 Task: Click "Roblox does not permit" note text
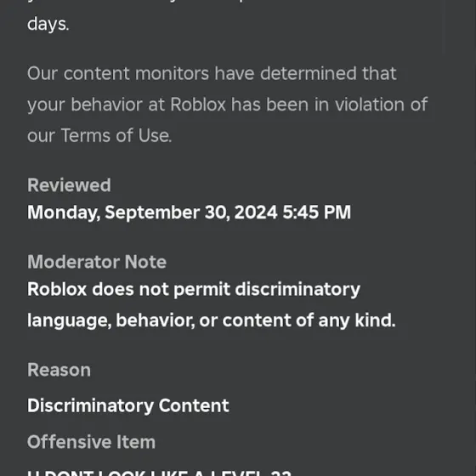pos(128,289)
